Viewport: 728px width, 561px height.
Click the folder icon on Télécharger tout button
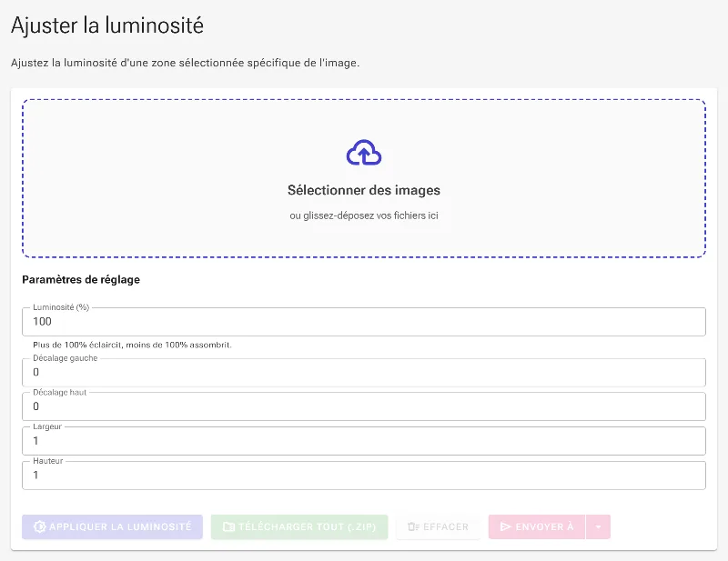coord(228,526)
